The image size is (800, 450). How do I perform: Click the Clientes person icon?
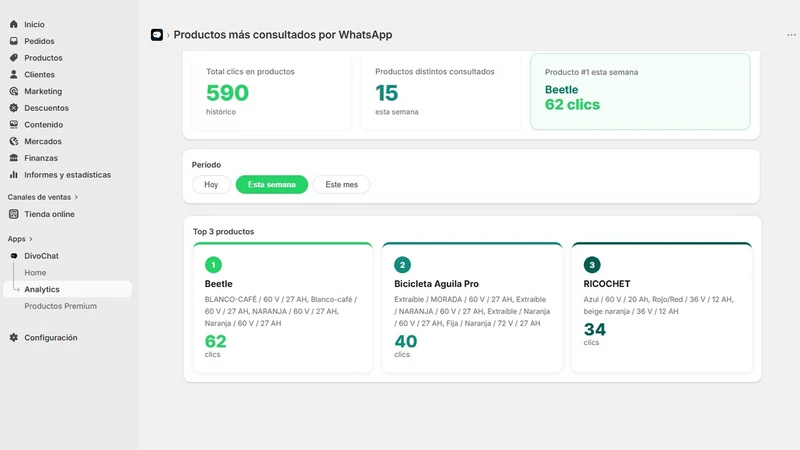(x=14, y=74)
